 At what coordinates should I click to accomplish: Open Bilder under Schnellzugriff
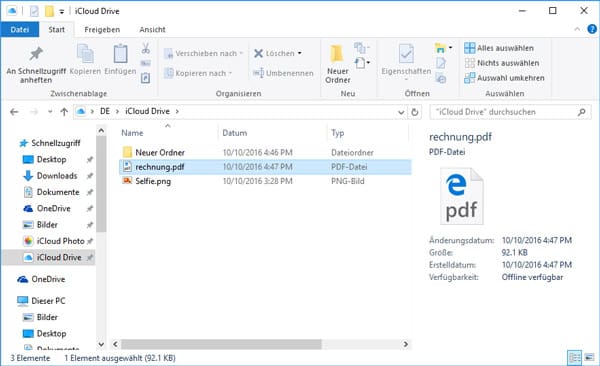(x=47, y=225)
